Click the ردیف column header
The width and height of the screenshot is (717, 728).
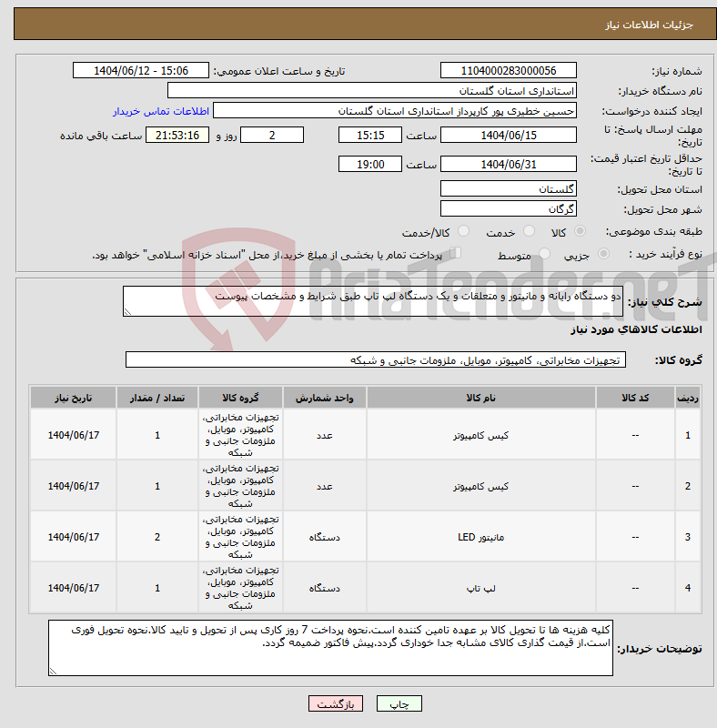point(687,398)
